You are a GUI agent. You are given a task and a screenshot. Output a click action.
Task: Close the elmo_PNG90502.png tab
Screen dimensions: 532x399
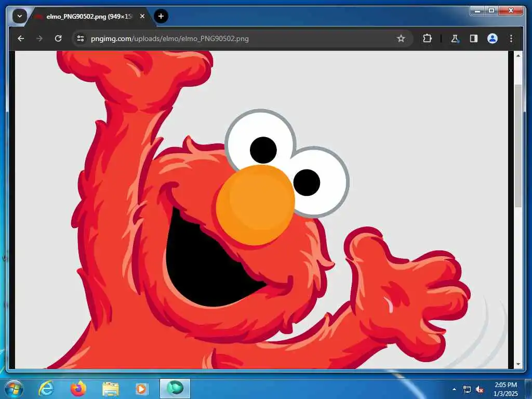(142, 16)
